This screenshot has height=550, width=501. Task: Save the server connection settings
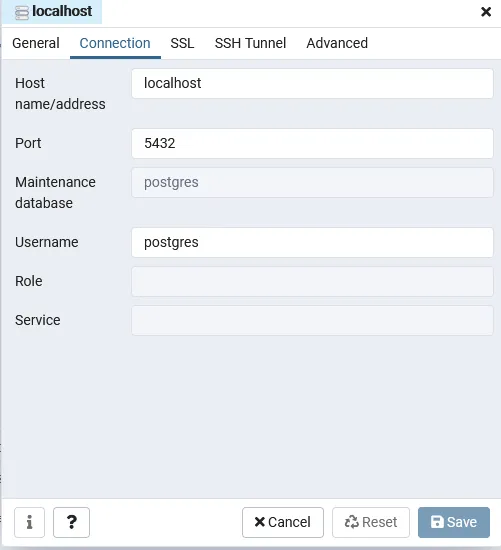pos(454,522)
